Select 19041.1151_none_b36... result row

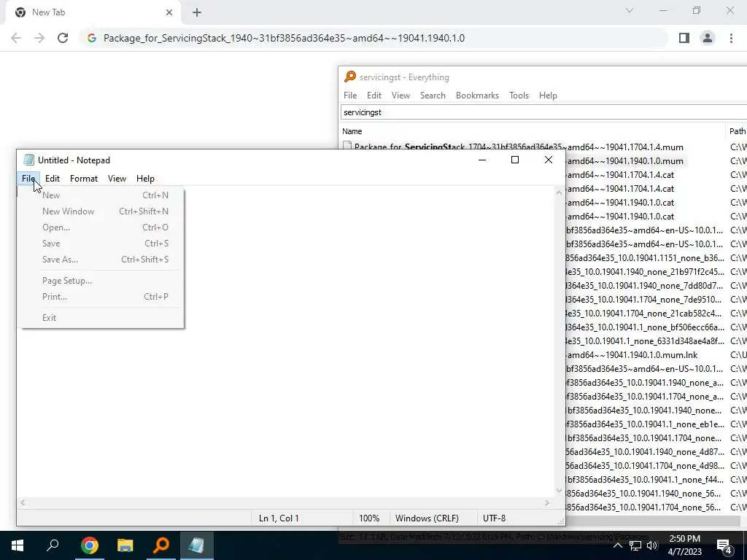click(x=645, y=258)
